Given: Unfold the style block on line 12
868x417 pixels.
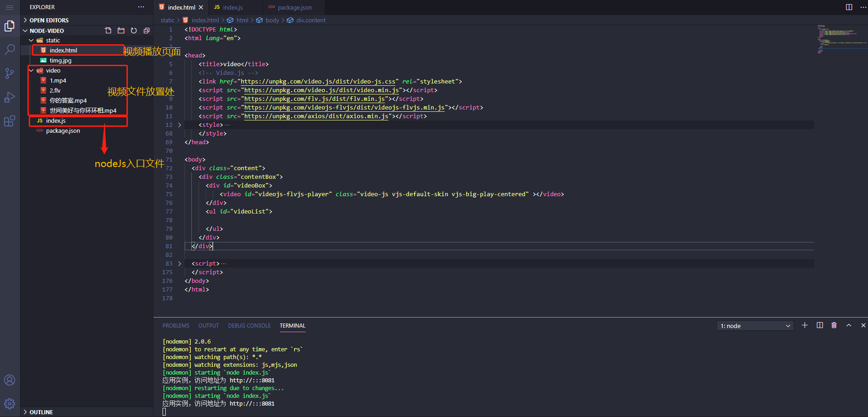Looking at the screenshot, I should pos(179,125).
